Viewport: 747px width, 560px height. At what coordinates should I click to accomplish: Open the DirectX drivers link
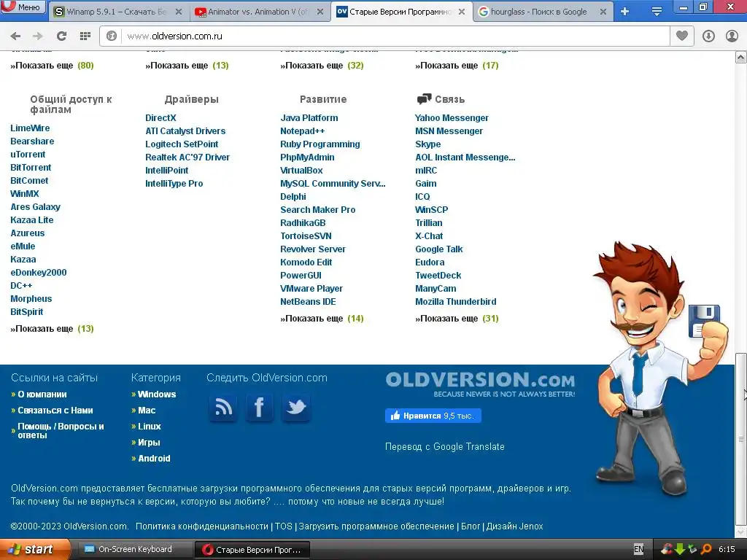[160, 117]
